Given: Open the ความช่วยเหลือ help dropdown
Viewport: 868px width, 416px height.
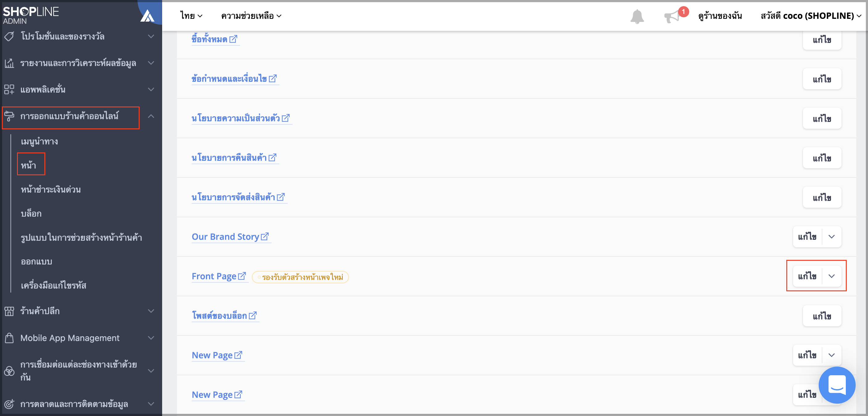Looking at the screenshot, I should coord(251,15).
